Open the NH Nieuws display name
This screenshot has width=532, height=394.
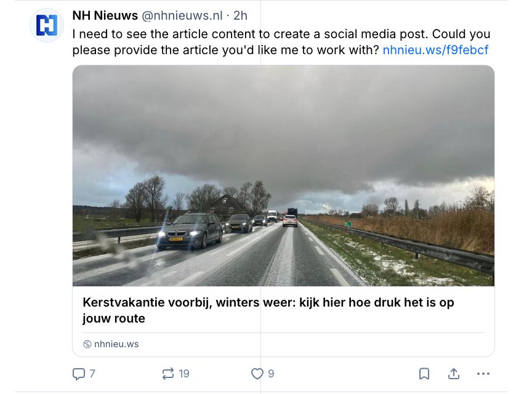[x=105, y=15]
